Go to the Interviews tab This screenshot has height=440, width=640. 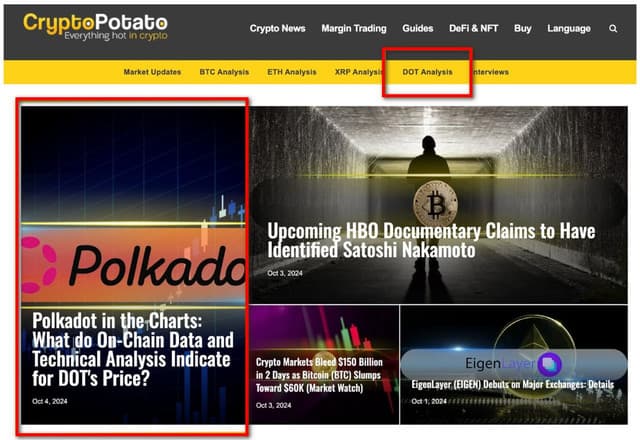click(489, 72)
